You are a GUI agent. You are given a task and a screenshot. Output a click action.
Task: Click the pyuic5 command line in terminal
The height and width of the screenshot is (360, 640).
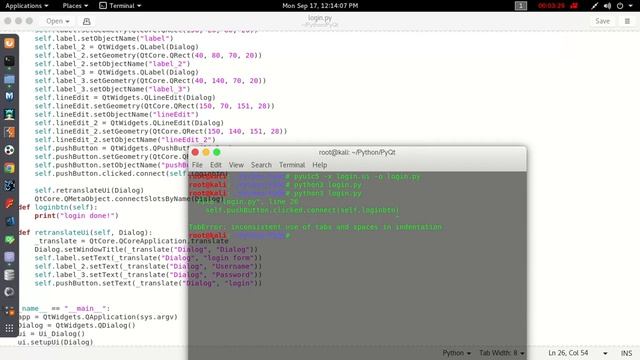tap(304, 176)
